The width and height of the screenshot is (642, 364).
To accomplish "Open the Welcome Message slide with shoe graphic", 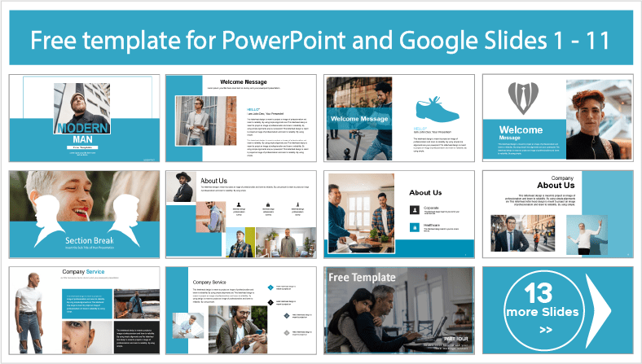I will point(399,118).
